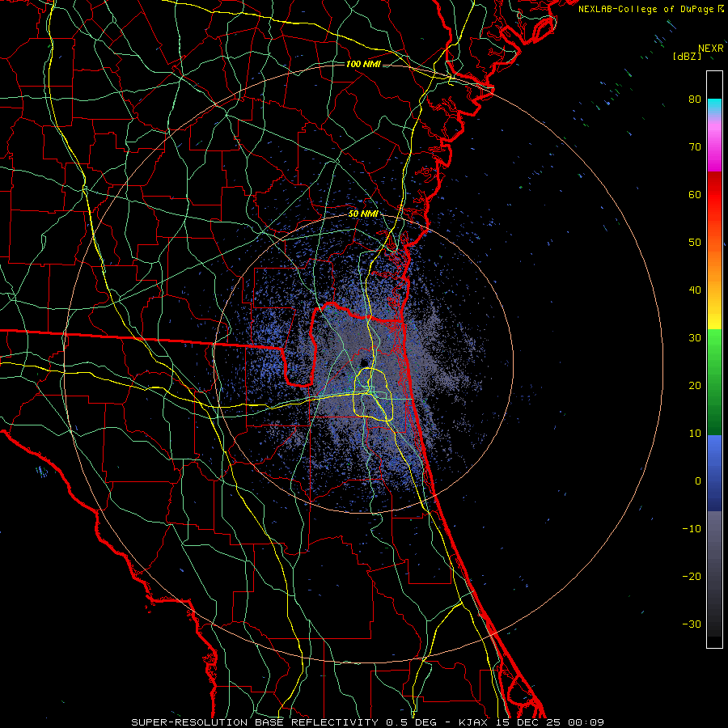728x728 pixels.
Task: Click the 50 value on dBZ scale
Action: [695, 243]
